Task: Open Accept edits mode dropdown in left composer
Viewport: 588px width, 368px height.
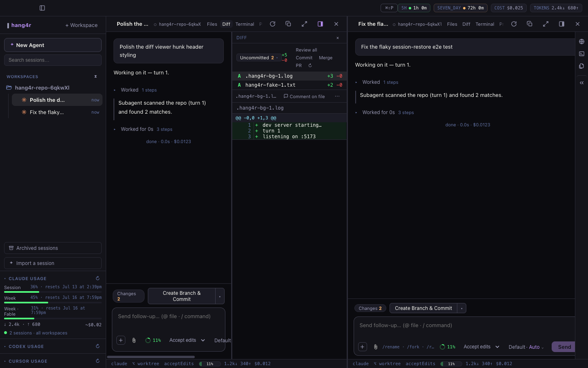Action: pyautogui.click(x=187, y=340)
